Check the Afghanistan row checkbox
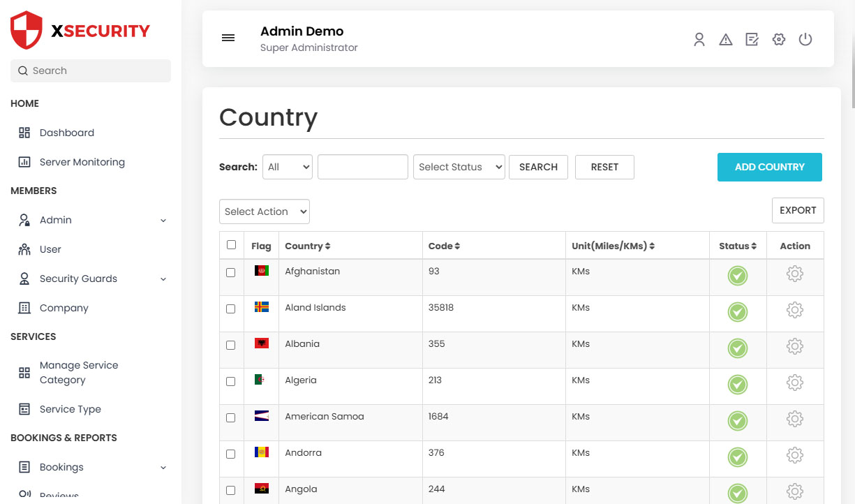Image resolution: width=855 pixels, height=504 pixels. (231, 273)
